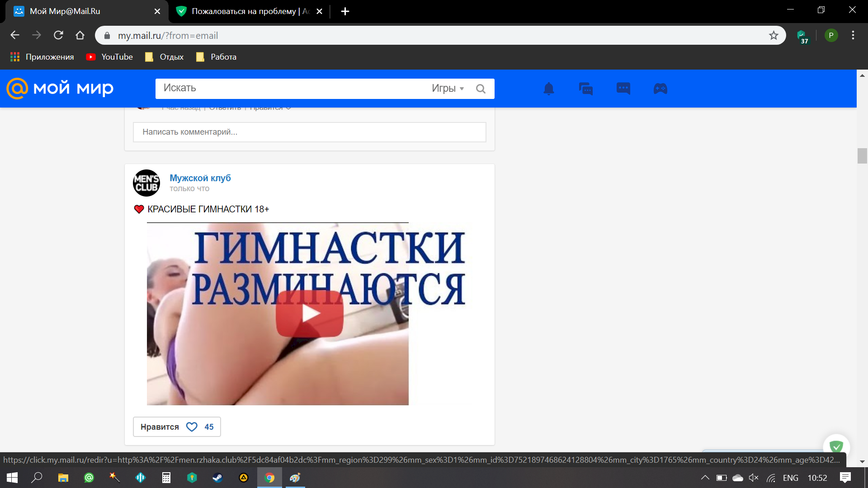Open the Chrome profile avatar P

coord(831,35)
